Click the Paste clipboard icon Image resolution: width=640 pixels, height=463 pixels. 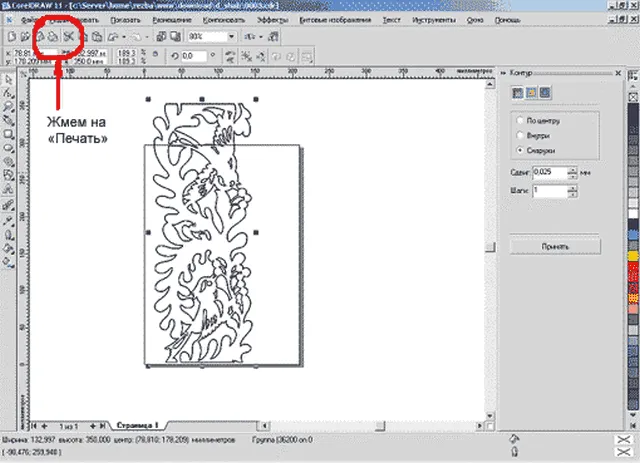tap(97, 37)
